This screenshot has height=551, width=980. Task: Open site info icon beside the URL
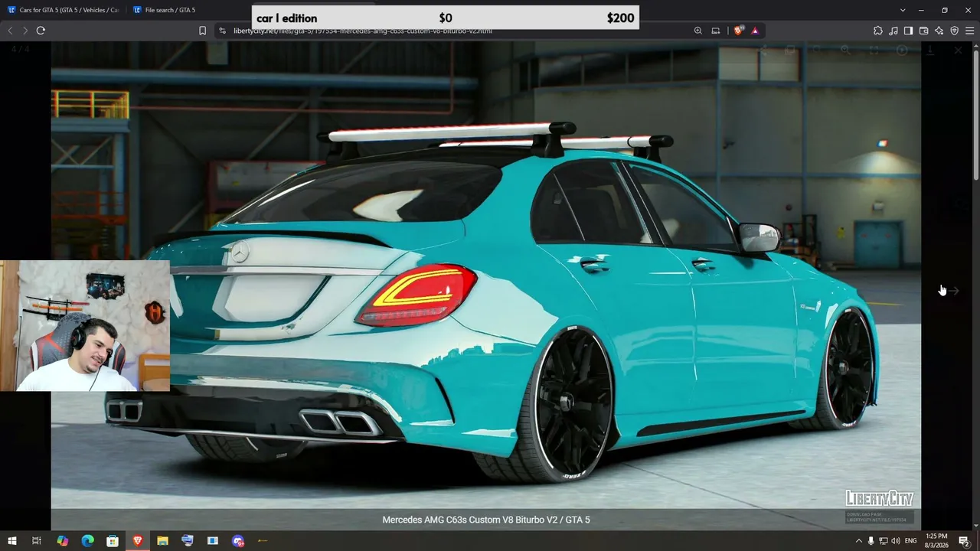[222, 31]
